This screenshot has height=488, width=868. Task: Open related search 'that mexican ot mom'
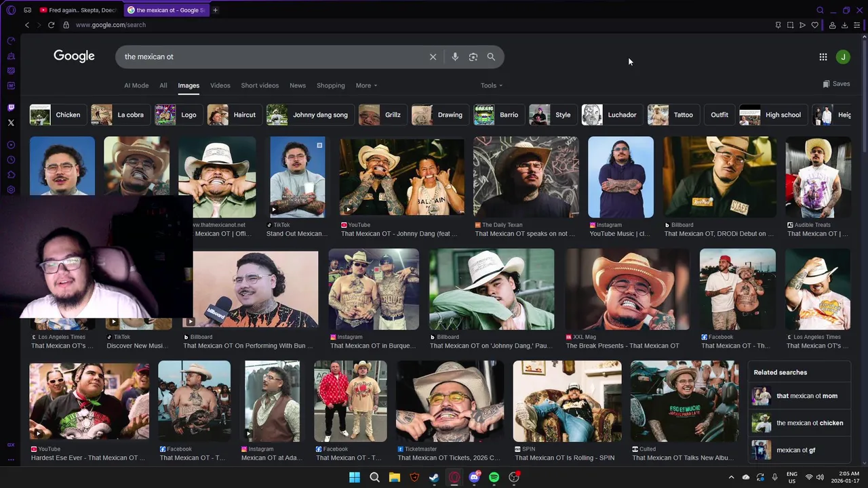pos(800,396)
